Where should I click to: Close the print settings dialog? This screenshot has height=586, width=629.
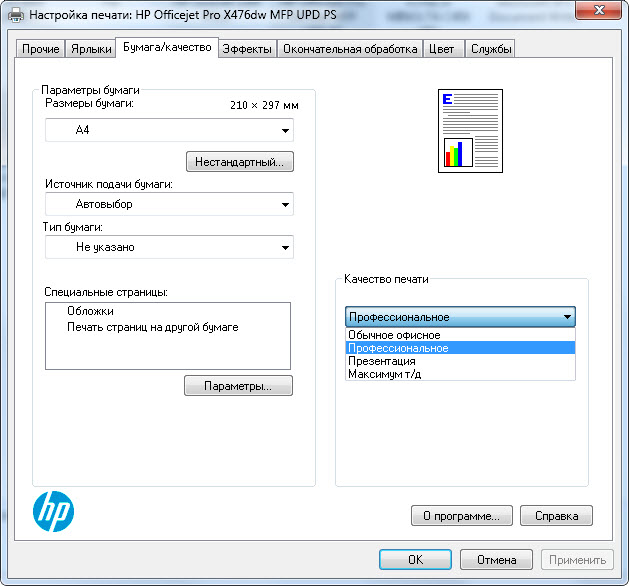pyautogui.click(x=598, y=10)
